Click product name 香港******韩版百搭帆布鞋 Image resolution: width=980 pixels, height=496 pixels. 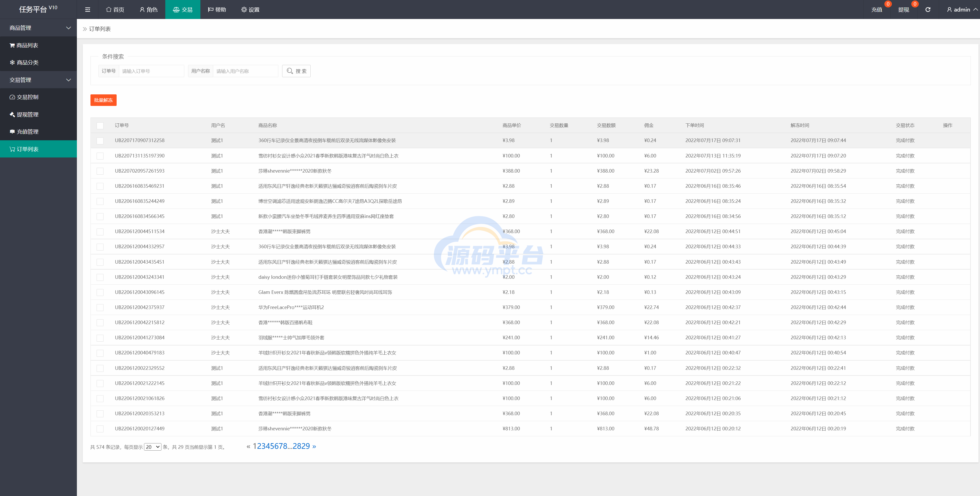(285, 322)
